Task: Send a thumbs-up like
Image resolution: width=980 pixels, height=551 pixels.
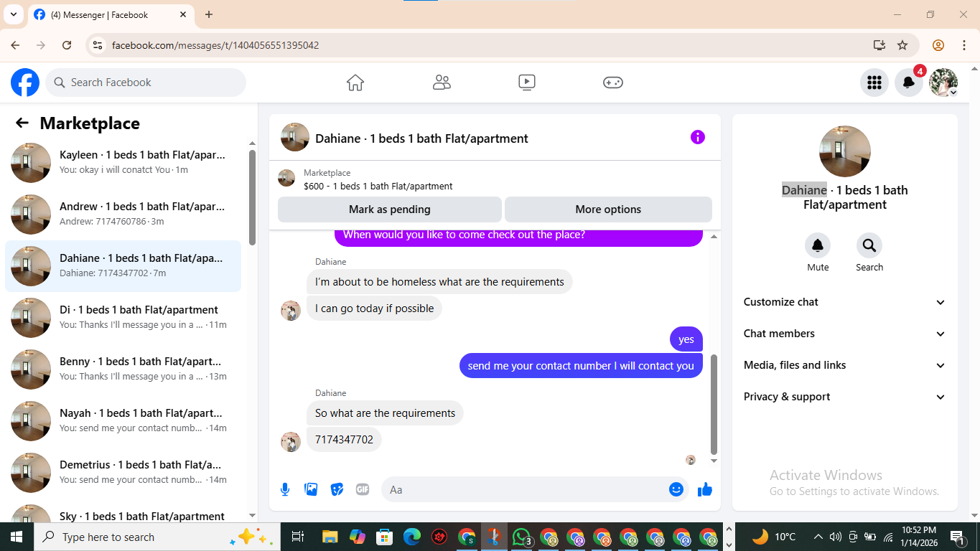Action: (705, 489)
